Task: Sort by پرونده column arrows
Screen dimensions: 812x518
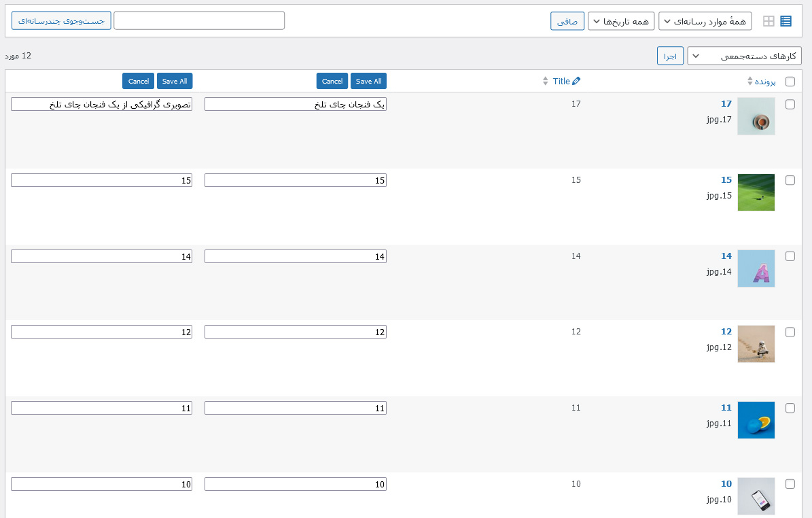Action: click(750, 82)
